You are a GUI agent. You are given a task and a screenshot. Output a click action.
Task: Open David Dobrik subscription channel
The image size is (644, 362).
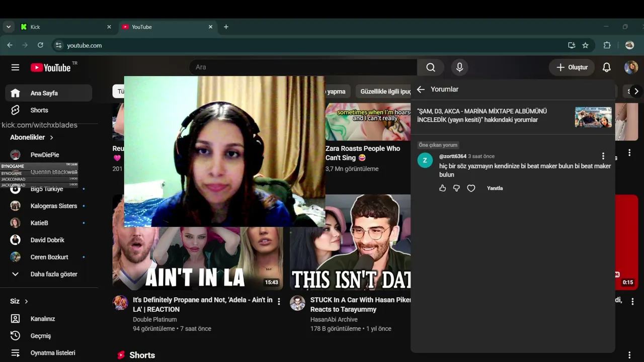49,240
